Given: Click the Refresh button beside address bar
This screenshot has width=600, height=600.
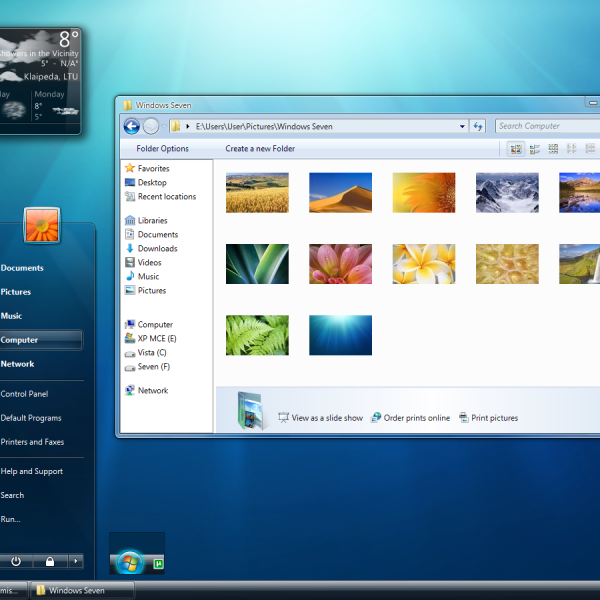Looking at the screenshot, I should click(478, 126).
